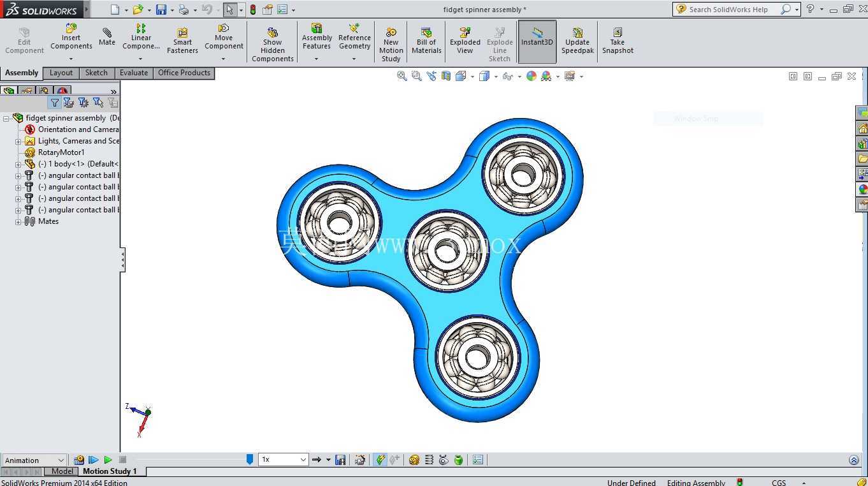Switch to the Model tab
This screenshot has width=868, height=486.
point(62,471)
